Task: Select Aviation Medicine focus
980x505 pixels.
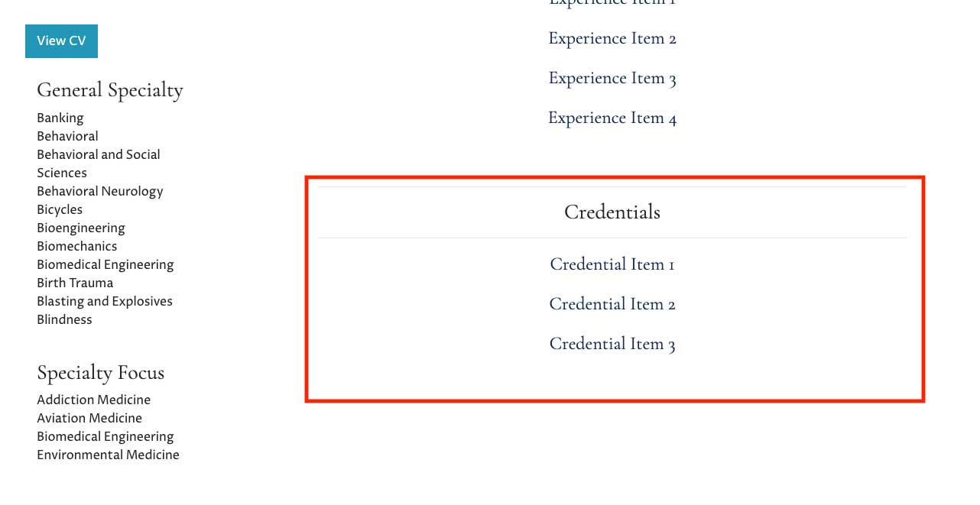Action: coord(89,418)
